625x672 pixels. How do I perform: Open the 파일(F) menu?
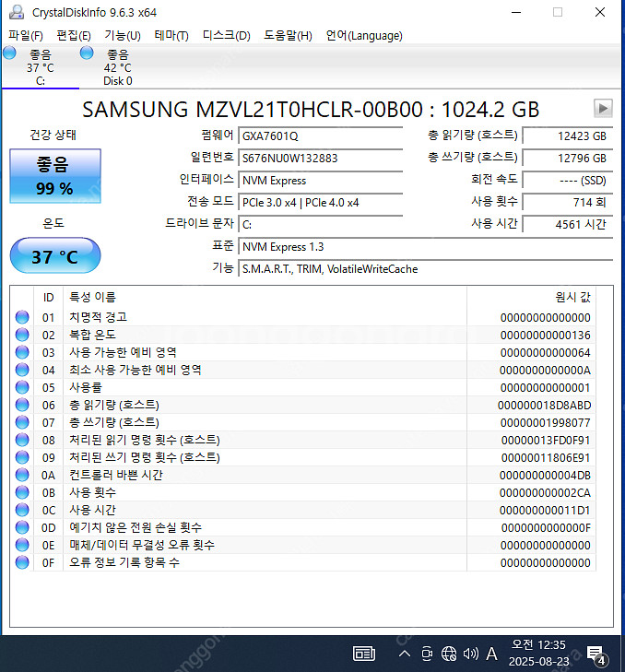pyautogui.click(x=26, y=36)
